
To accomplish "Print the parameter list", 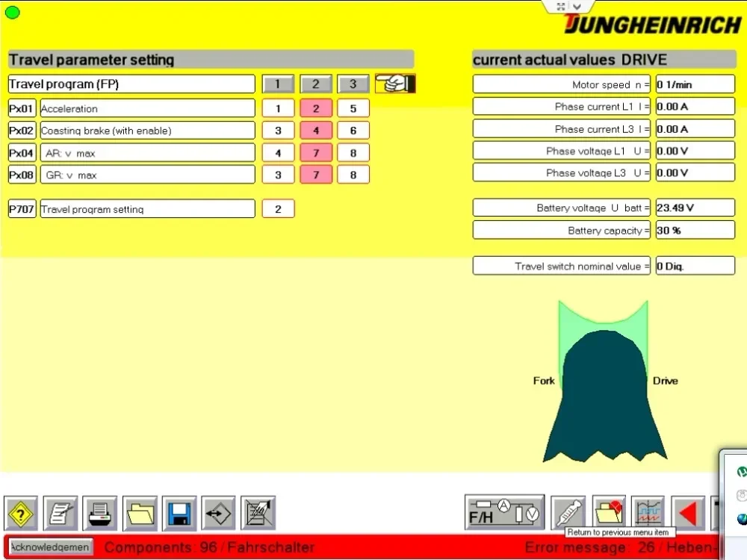I will (x=100, y=513).
